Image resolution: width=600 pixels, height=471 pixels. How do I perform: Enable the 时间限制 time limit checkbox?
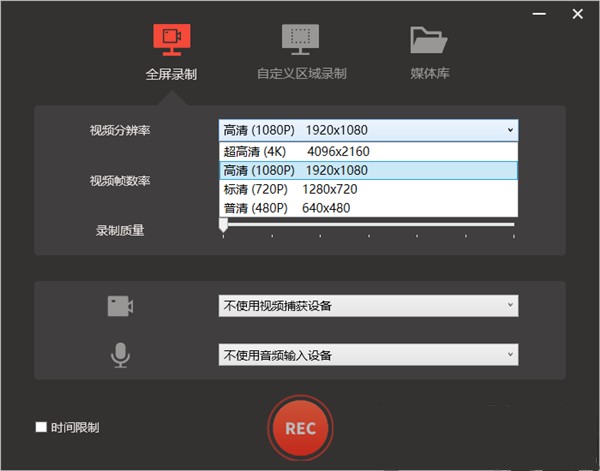pyautogui.click(x=41, y=427)
